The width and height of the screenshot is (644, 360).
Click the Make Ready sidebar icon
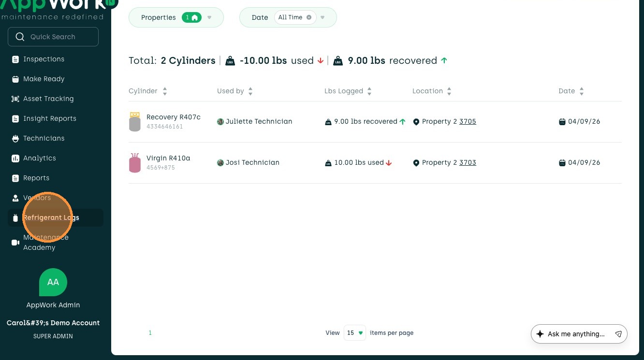click(x=15, y=79)
